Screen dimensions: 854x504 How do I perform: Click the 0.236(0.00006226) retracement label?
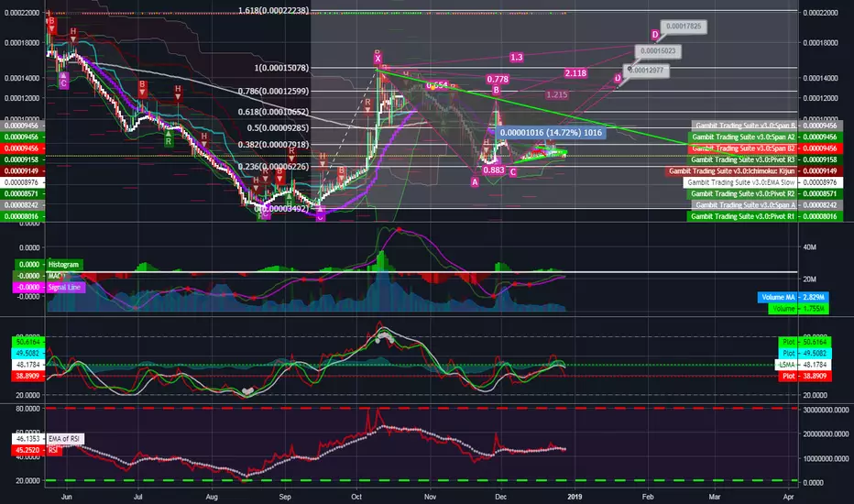tap(273, 167)
